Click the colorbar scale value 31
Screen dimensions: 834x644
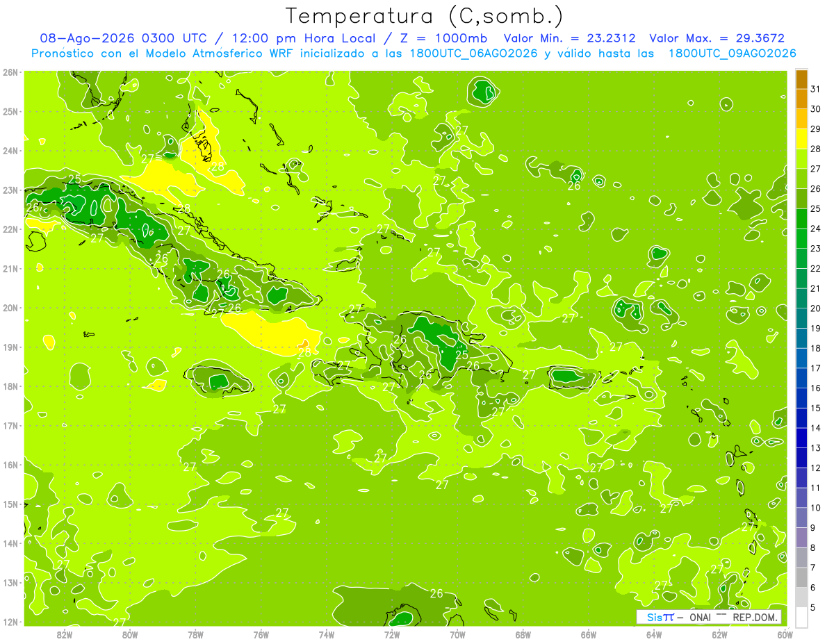click(x=815, y=89)
